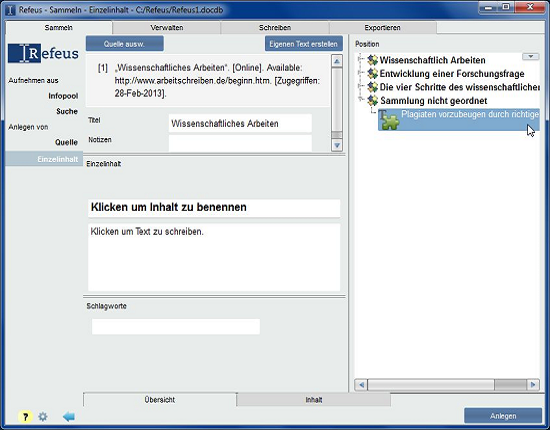
Task: Click the source citation text [1]
Action: [208, 81]
